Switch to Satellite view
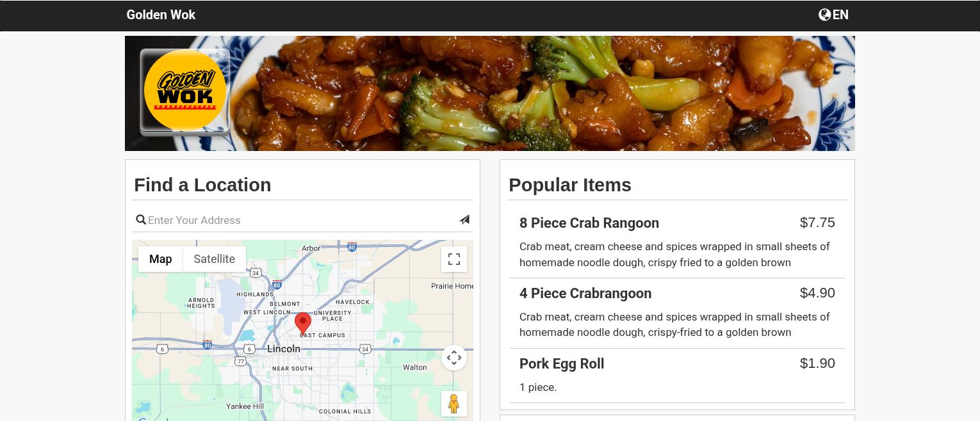980x421 pixels. tap(214, 259)
